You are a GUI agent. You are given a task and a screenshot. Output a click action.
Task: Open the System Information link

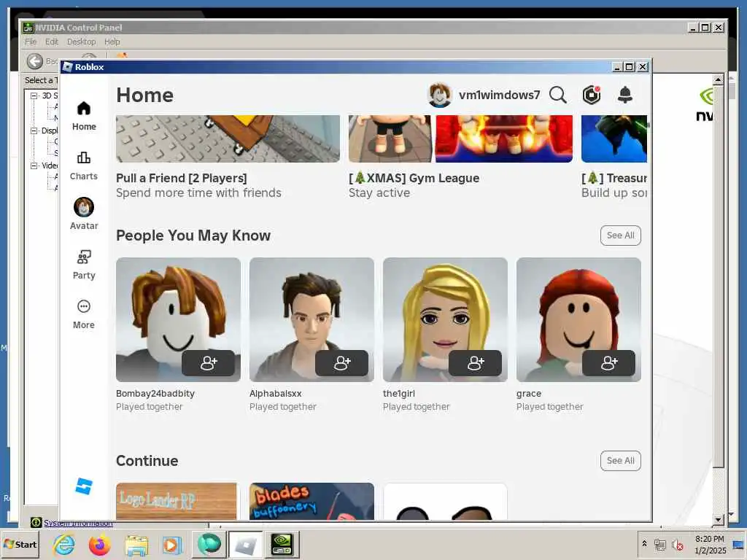coord(78,523)
